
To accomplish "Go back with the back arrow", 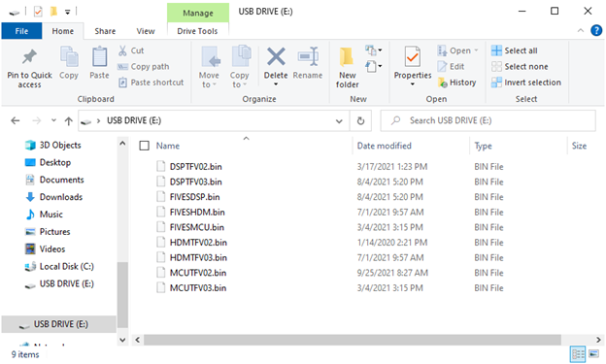I will 16,121.
